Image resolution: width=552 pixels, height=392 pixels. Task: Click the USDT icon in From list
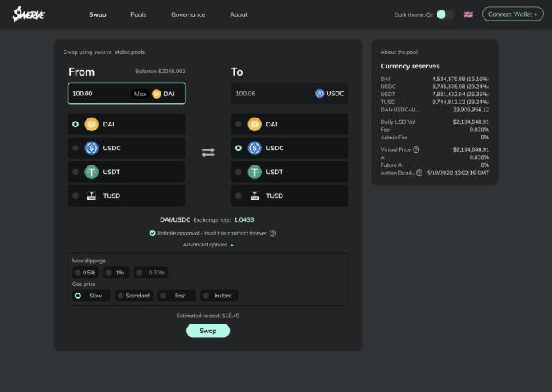[x=91, y=172]
